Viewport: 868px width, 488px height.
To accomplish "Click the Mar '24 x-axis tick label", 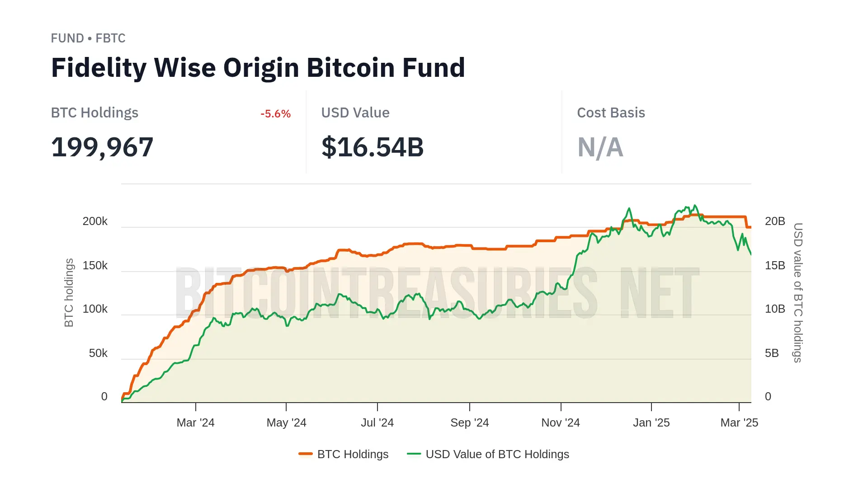I will [x=195, y=423].
